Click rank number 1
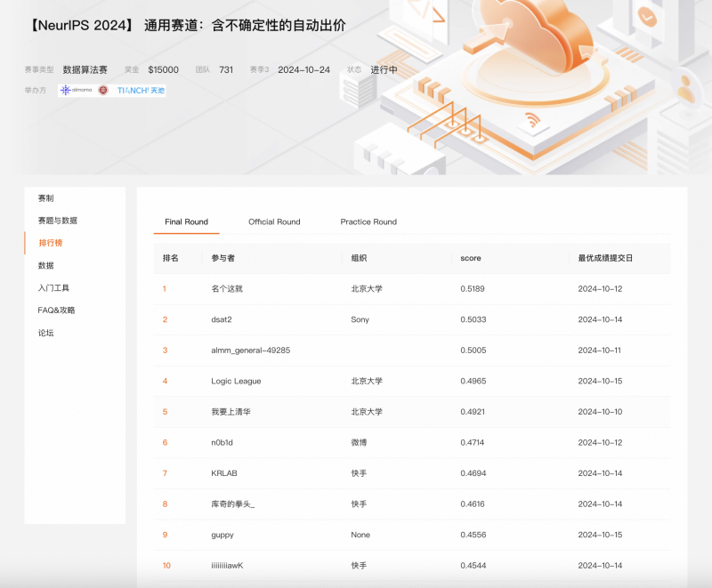Screen dimensions: 712x588 coord(165,289)
